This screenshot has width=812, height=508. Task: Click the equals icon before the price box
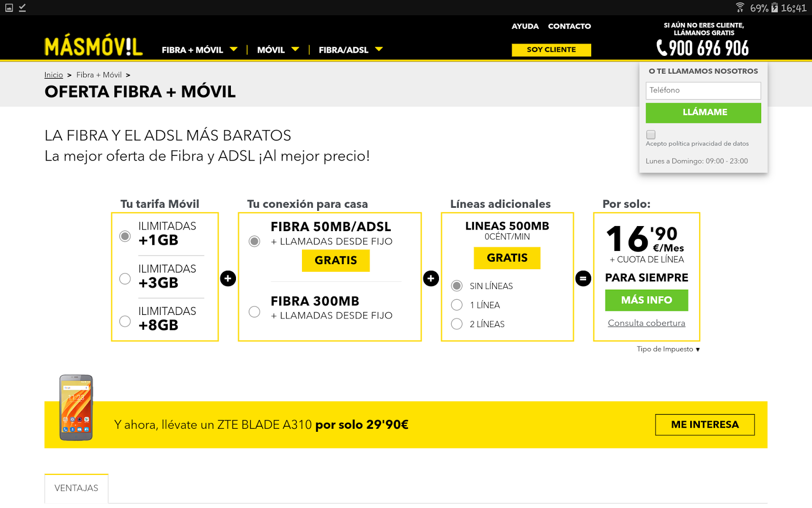pos(583,278)
